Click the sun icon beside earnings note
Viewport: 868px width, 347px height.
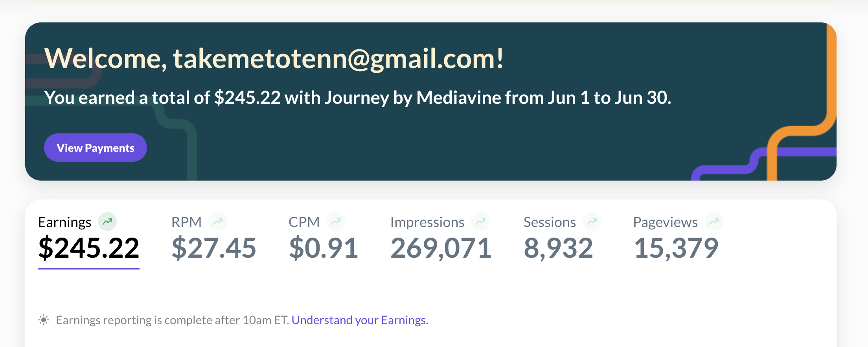pyautogui.click(x=44, y=320)
